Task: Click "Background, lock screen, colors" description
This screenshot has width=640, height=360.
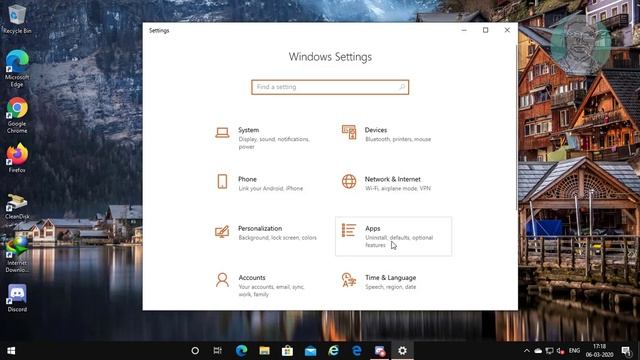Action: (277, 238)
